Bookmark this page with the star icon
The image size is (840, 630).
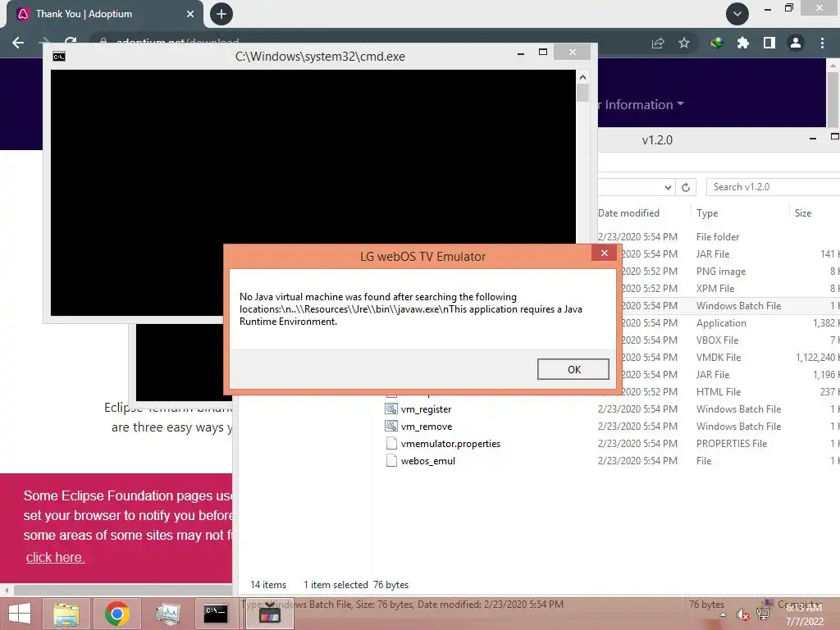click(684, 43)
